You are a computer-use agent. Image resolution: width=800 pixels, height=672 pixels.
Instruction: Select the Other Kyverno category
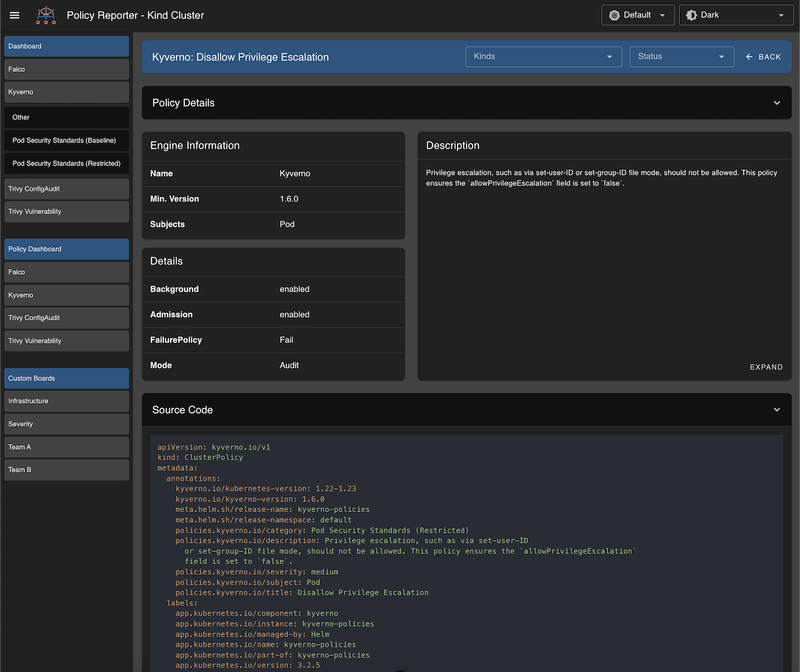click(x=67, y=117)
